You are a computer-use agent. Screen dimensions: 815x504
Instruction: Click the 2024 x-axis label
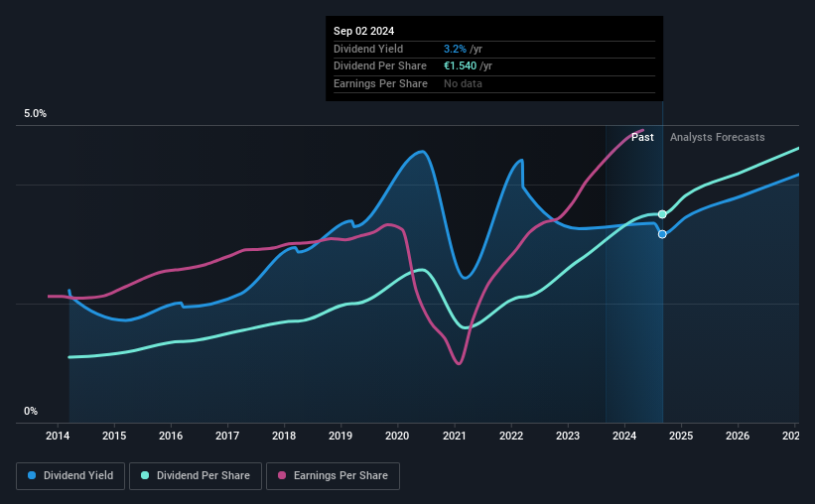coord(624,436)
